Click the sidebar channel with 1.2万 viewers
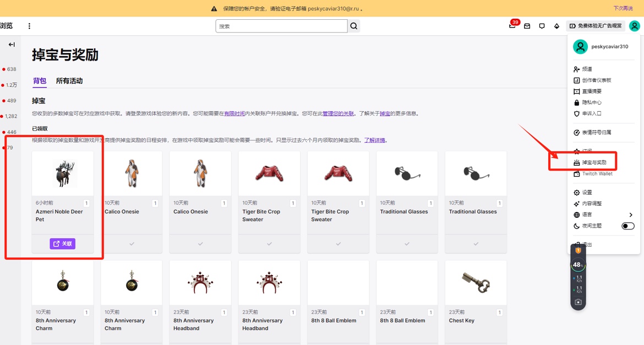644x345 pixels. click(x=10, y=85)
